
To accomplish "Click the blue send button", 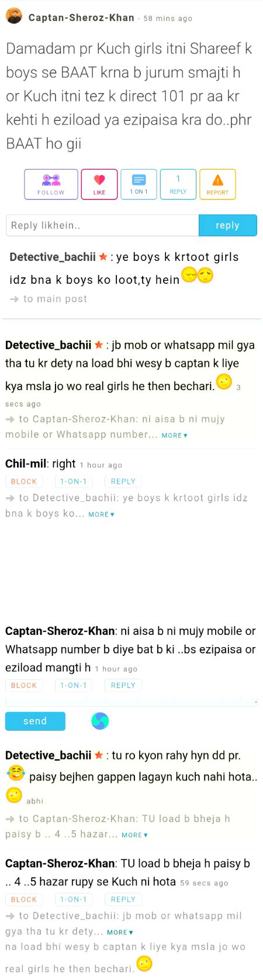I will coord(35,721).
